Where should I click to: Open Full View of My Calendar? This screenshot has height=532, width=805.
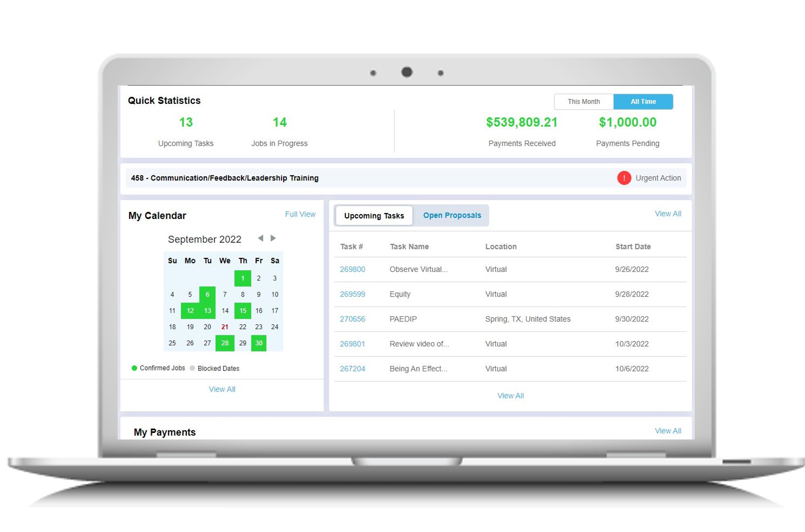pos(301,214)
